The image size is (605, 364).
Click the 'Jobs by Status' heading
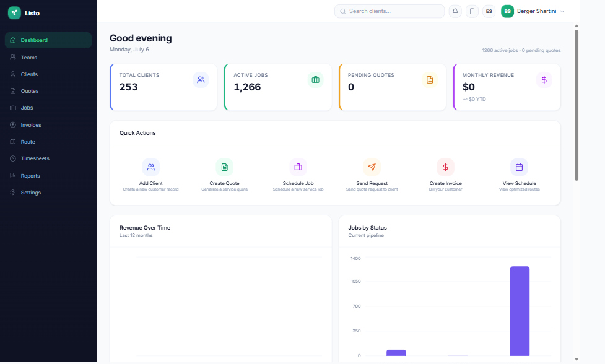367,228
